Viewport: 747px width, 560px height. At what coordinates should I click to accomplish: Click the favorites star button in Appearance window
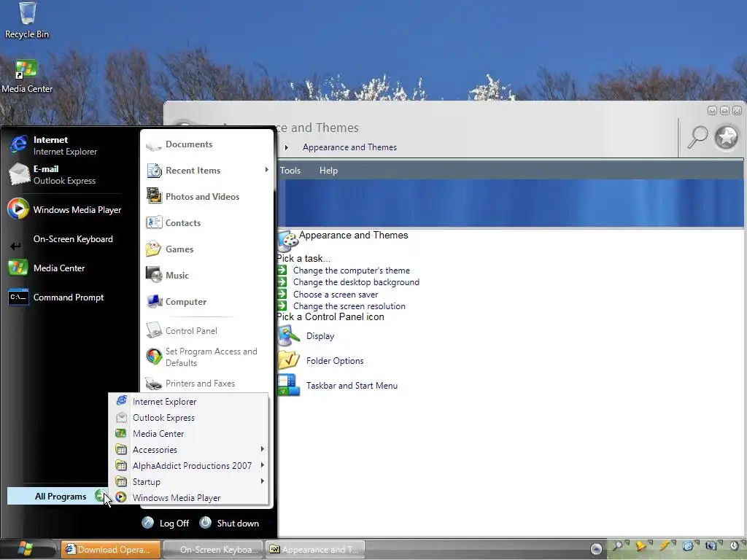(727, 138)
